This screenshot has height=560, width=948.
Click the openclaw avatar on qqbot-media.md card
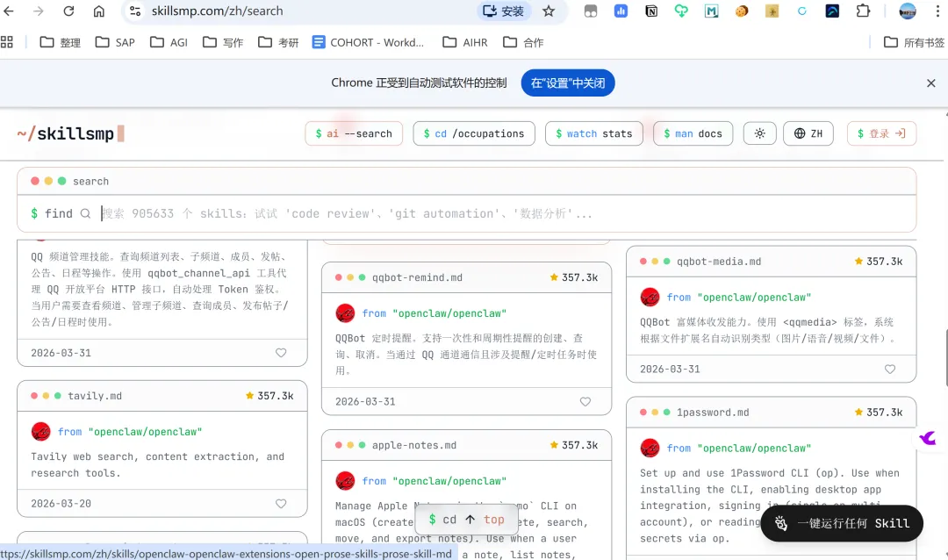650,297
